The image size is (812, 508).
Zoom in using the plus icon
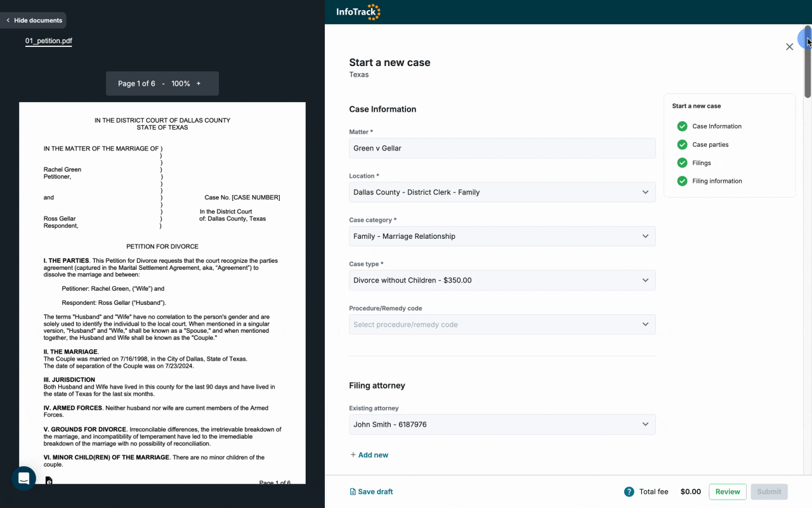tap(199, 83)
